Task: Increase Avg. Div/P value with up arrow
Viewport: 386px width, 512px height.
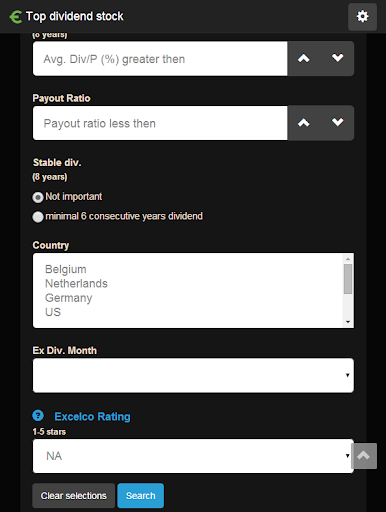Action: coord(304,59)
